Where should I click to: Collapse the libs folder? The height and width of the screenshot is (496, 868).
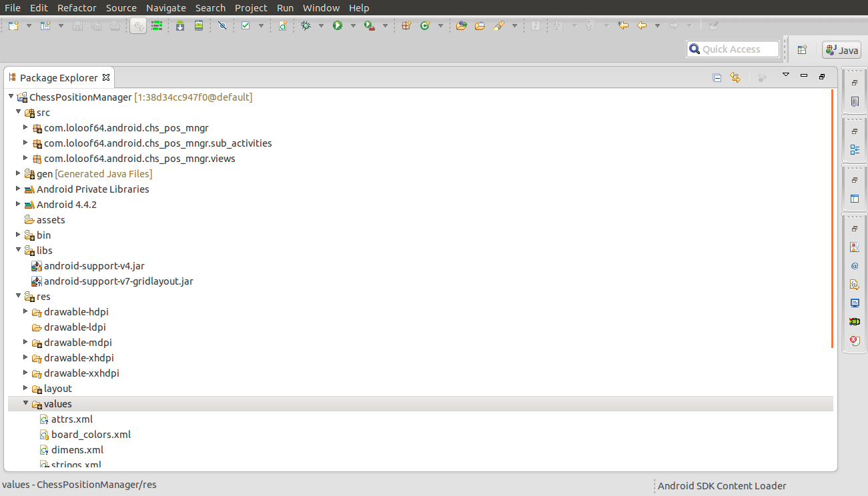tap(19, 250)
